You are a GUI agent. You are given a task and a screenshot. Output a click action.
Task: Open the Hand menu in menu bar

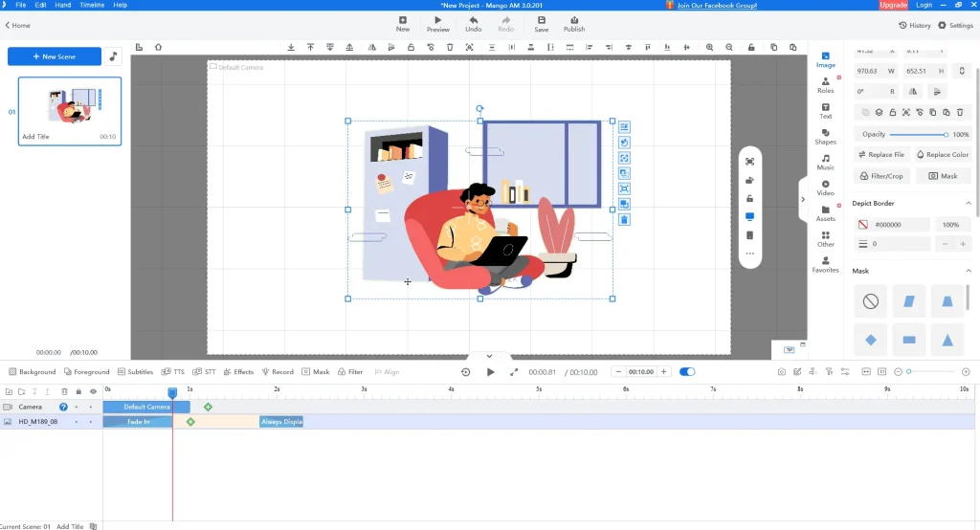(x=63, y=5)
